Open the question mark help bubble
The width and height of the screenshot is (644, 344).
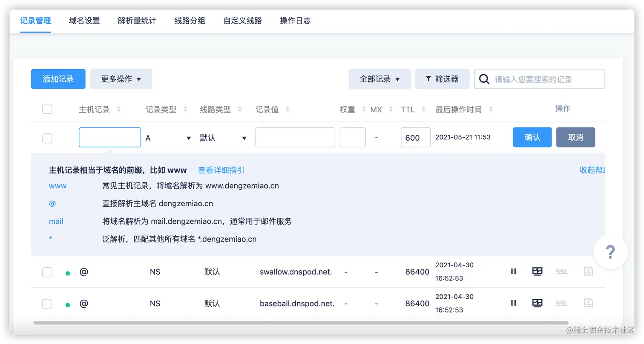click(610, 252)
